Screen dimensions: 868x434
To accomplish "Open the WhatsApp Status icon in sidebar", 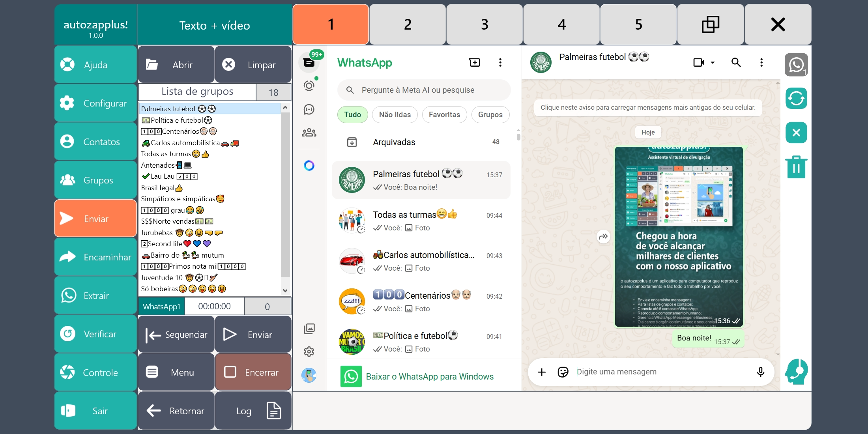I will (309, 86).
